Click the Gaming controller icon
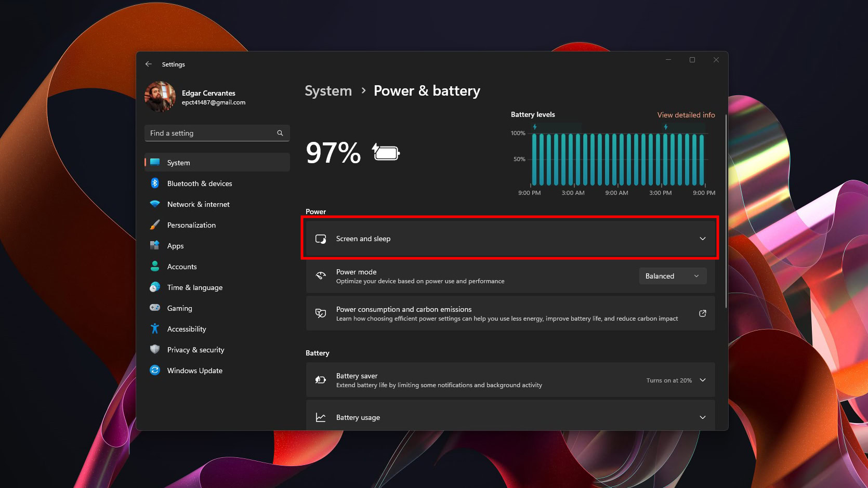 click(x=155, y=308)
